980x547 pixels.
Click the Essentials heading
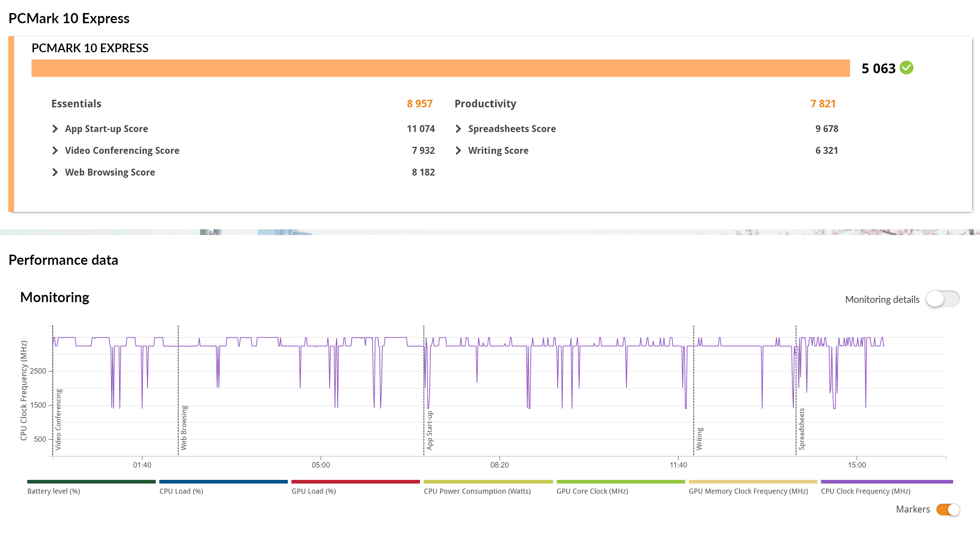point(76,103)
